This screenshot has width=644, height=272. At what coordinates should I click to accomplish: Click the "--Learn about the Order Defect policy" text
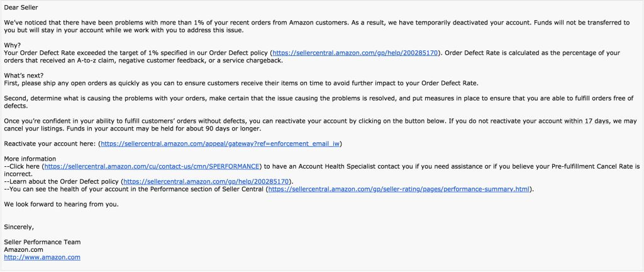(62, 181)
